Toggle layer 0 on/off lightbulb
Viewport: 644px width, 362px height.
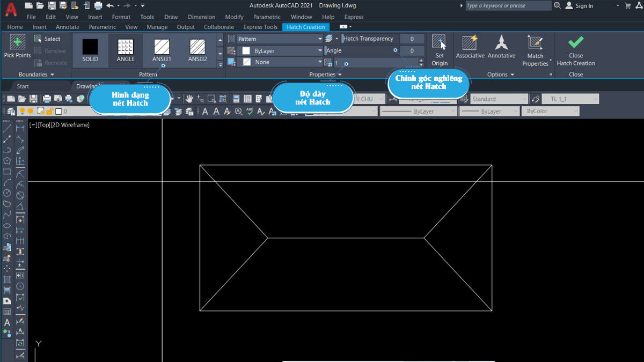23,111
